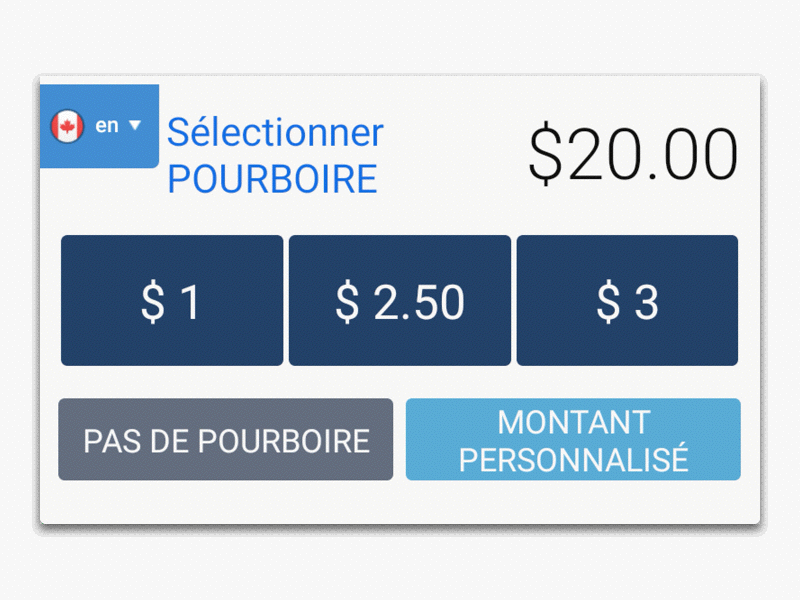This screenshot has width=800, height=600.
Task: Pick the largest preset tip amount
Action: point(627,301)
